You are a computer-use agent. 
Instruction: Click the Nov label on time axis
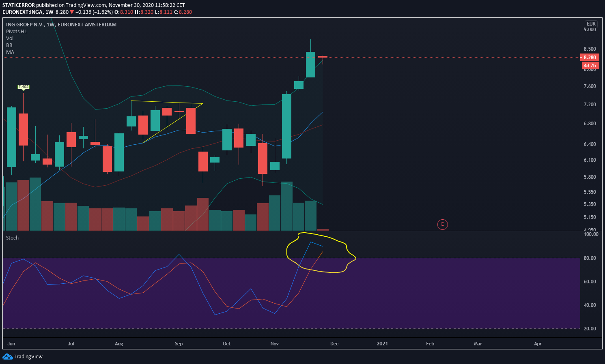click(x=275, y=344)
